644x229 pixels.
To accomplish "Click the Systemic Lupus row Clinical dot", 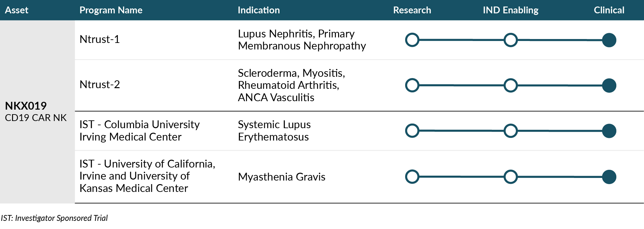I will (609, 131).
